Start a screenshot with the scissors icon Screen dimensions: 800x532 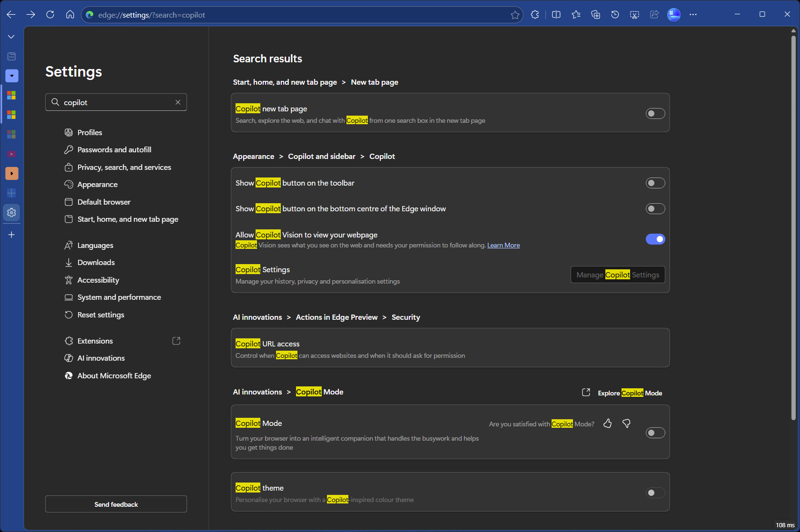634,15
